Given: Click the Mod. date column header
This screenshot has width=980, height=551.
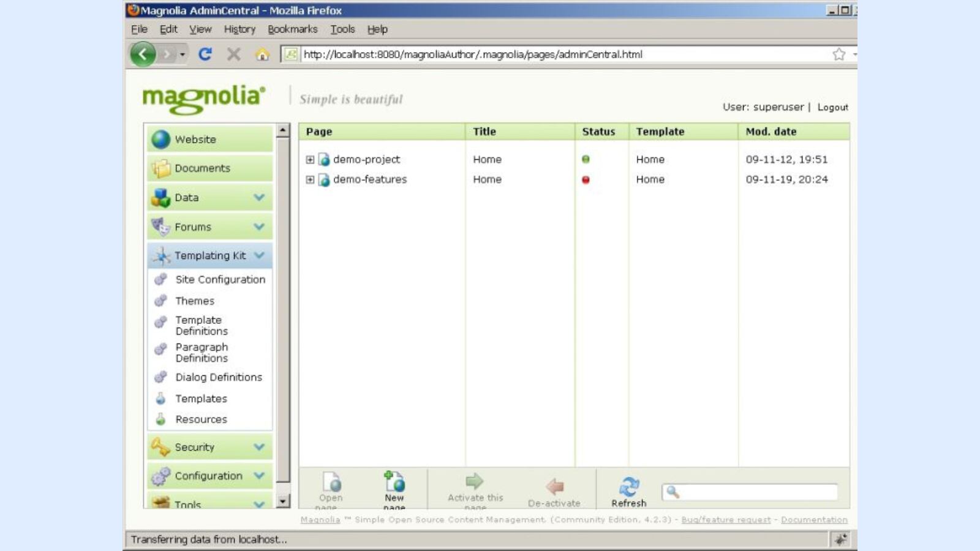Looking at the screenshot, I should (x=794, y=132).
